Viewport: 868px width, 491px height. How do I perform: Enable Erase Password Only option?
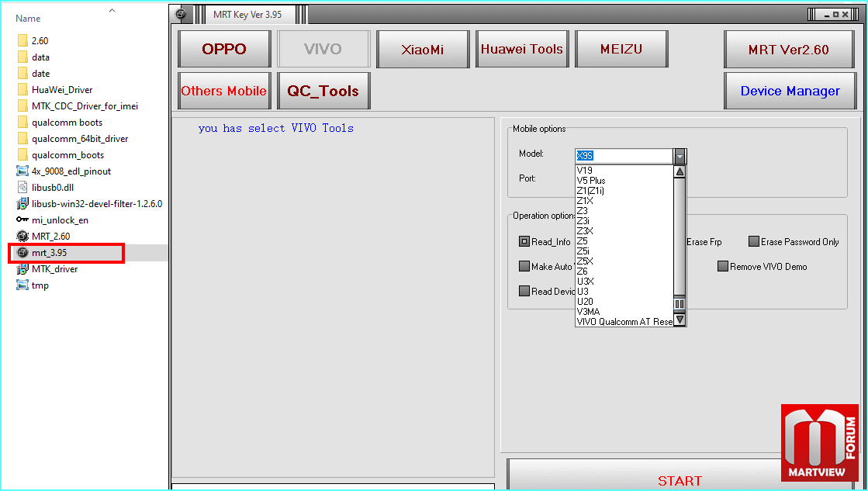[753, 241]
